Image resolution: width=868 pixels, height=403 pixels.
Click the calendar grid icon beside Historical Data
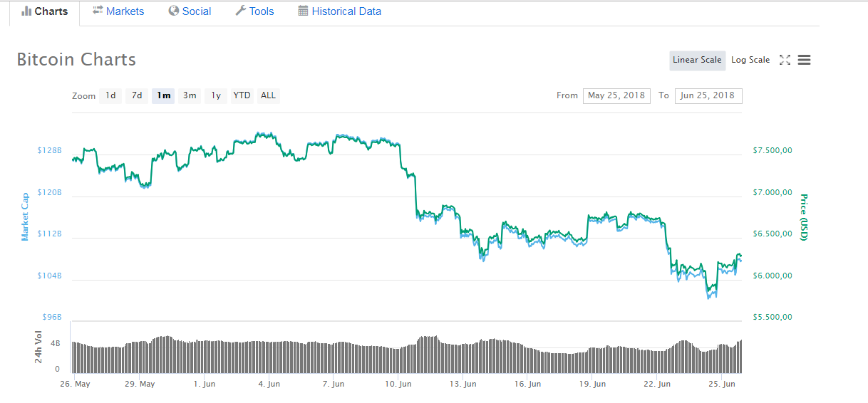click(x=303, y=11)
